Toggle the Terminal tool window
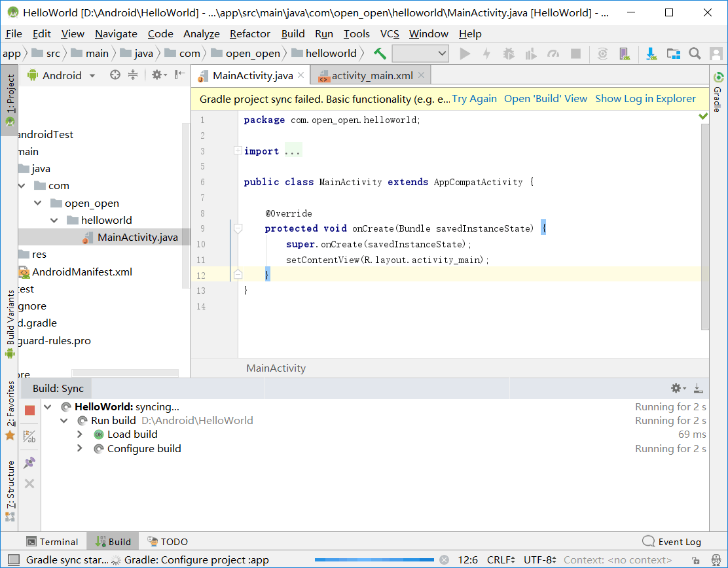Image resolution: width=728 pixels, height=568 pixels. [x=52, y=542]
